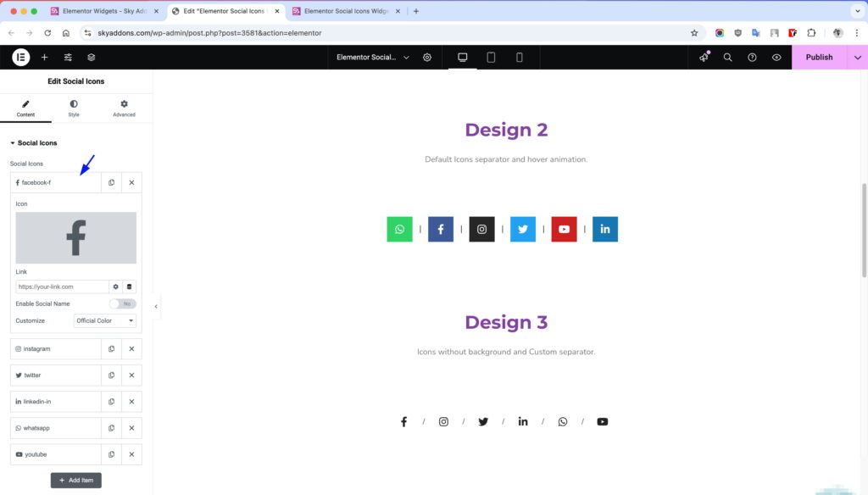
Task: Switch to the Content tab
Action: pyautogui.click(x=25, y=108)
